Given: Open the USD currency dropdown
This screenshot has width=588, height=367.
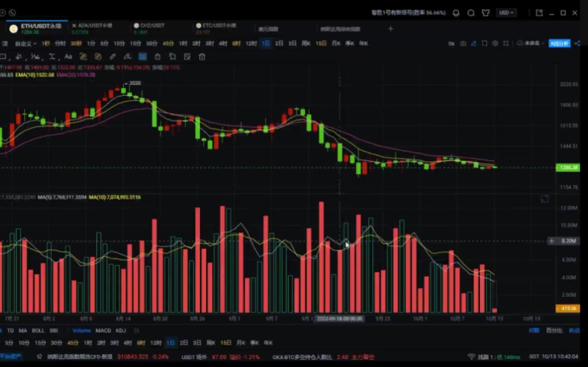Looking at the screenshot, I should pyautogui.click(x=506, y=13).
